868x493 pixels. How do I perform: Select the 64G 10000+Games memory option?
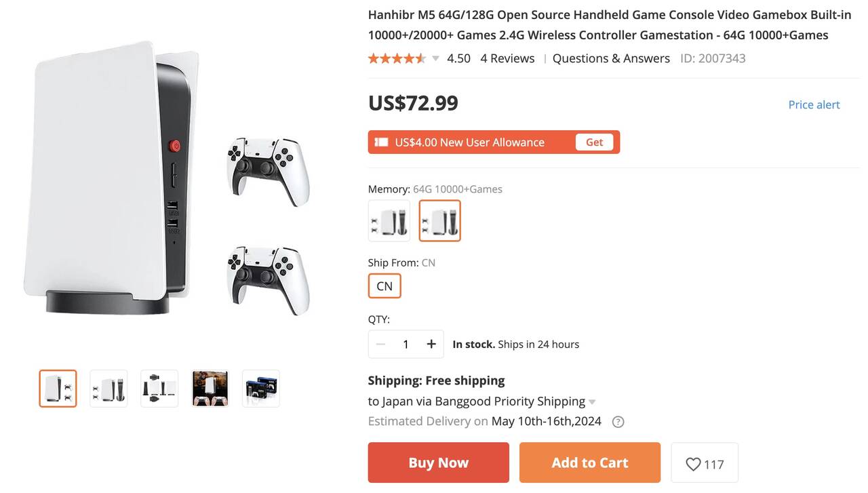click(x=440, y=220)
